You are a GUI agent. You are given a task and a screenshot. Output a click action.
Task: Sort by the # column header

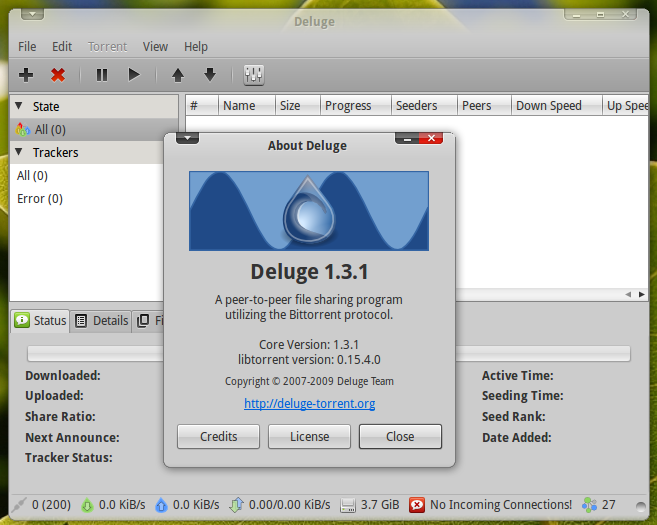[202, 105]
